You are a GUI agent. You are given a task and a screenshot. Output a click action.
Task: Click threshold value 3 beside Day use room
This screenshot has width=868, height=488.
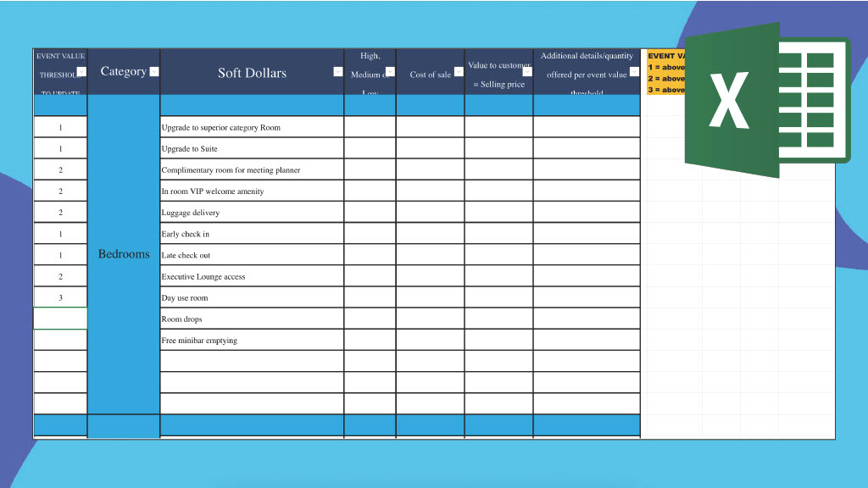(x=60, y=297)
